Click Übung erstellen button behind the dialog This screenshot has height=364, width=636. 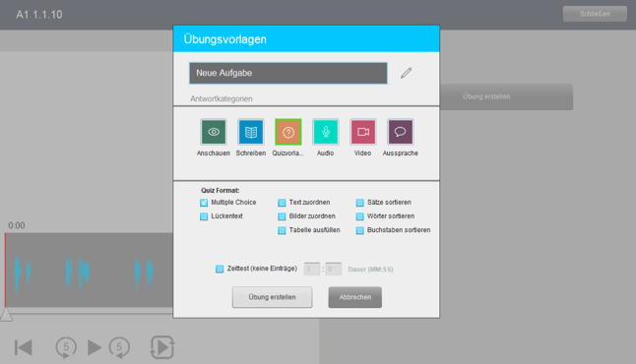(506, 96)
